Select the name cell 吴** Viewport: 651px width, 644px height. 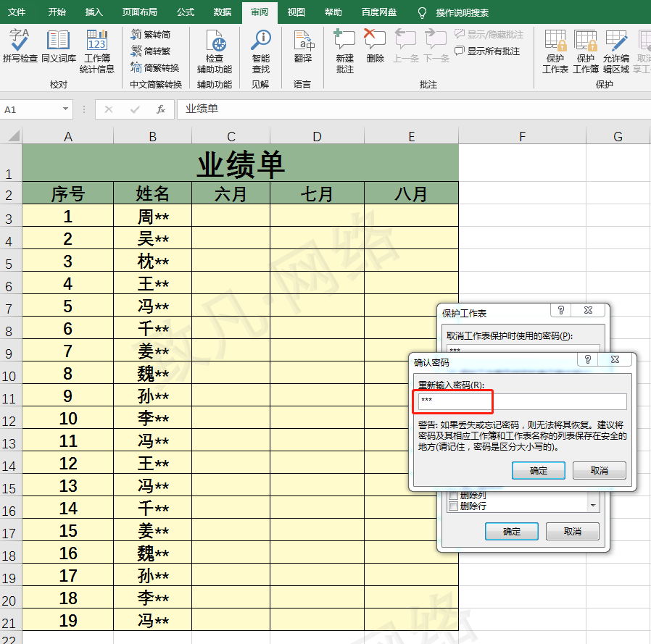tap(152, 238)
